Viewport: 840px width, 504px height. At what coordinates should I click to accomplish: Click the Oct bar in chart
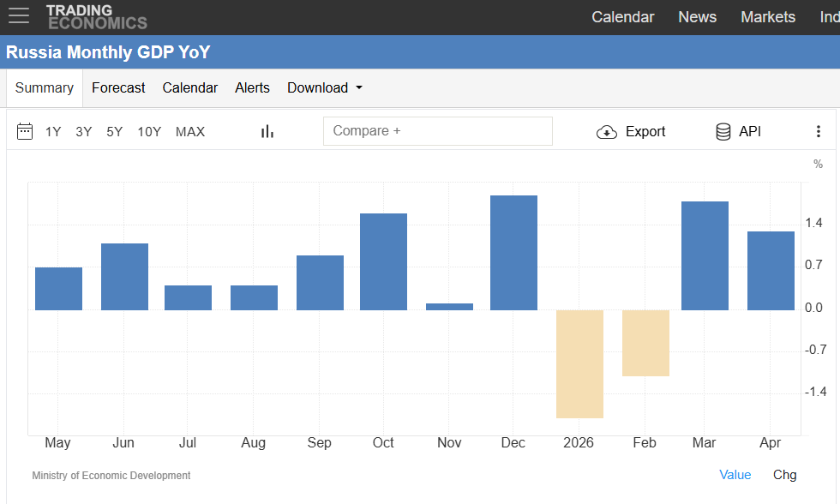(384, 262)
